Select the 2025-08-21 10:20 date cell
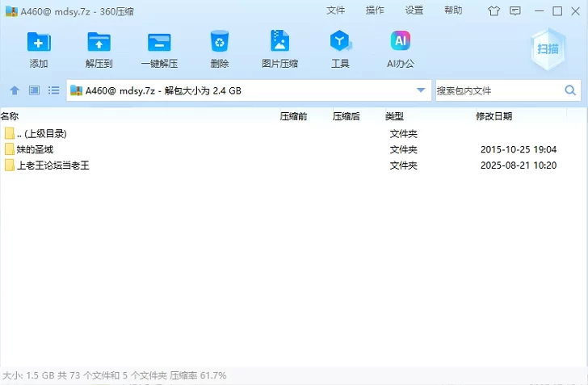Image resolution: width=588 pixels, height=385 pixels. (x=519, y=165)
